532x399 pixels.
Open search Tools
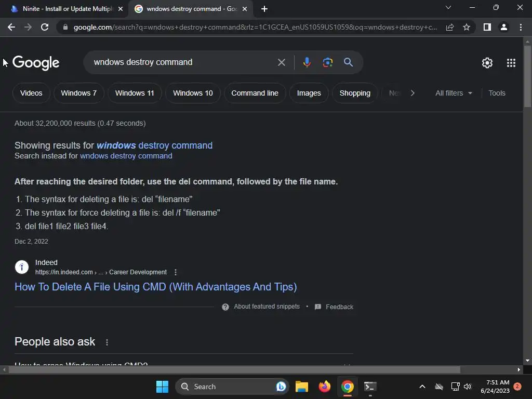click(x=497, y=93)
